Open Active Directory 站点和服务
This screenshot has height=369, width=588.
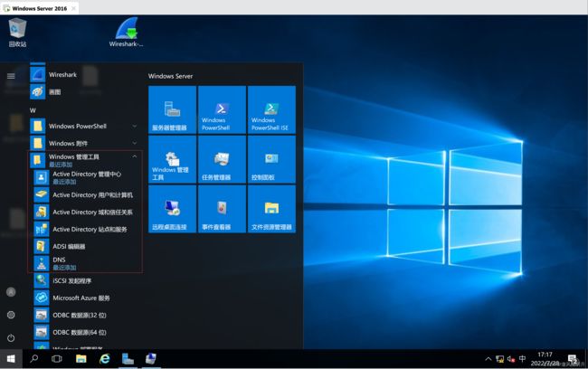click(86, 229)
